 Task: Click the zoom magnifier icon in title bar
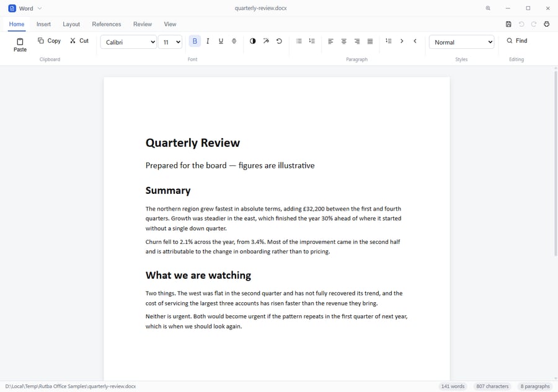488,8
